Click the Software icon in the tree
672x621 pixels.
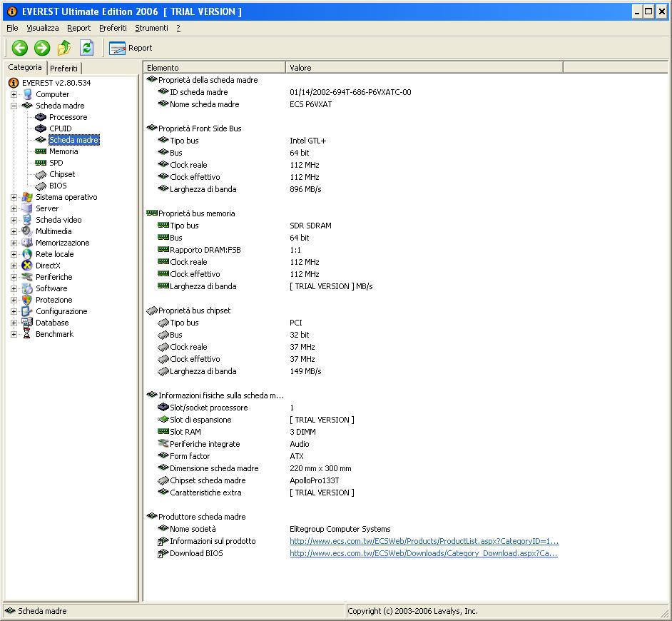tap(27, 288)
